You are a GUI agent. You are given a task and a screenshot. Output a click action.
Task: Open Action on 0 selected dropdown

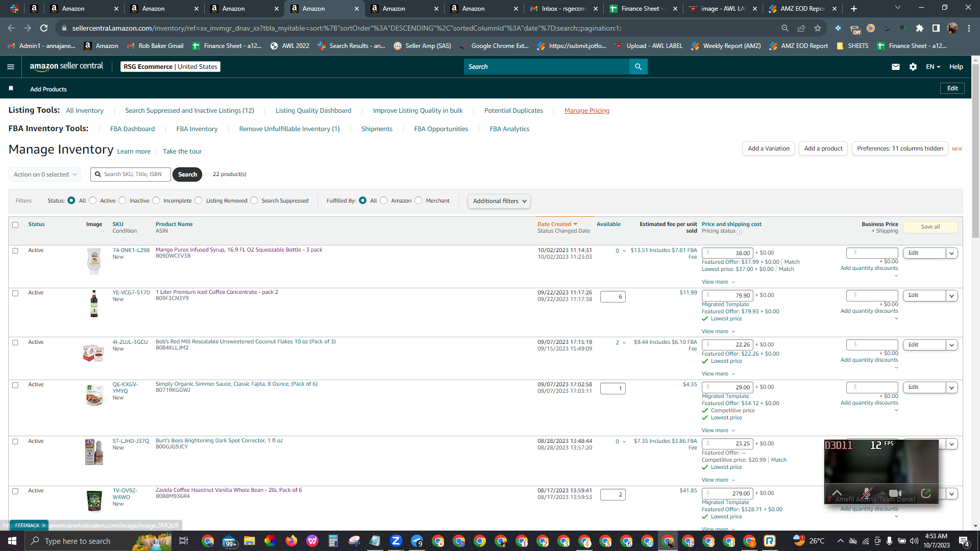tap(45, 174)
